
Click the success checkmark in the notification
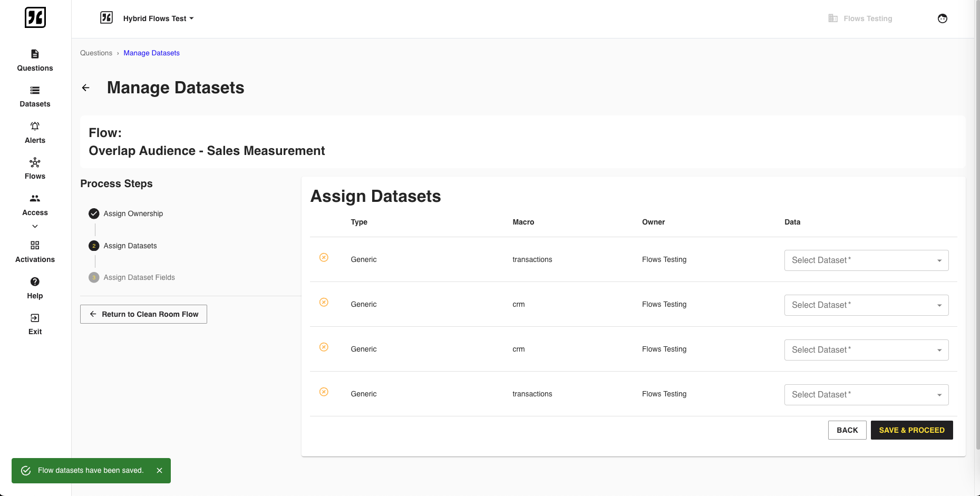26,470
